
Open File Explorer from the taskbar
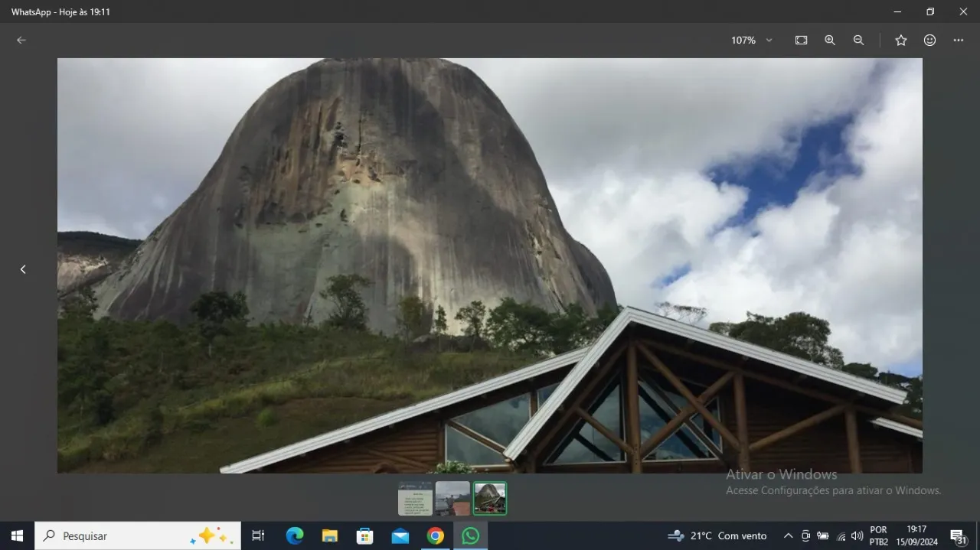330,535
